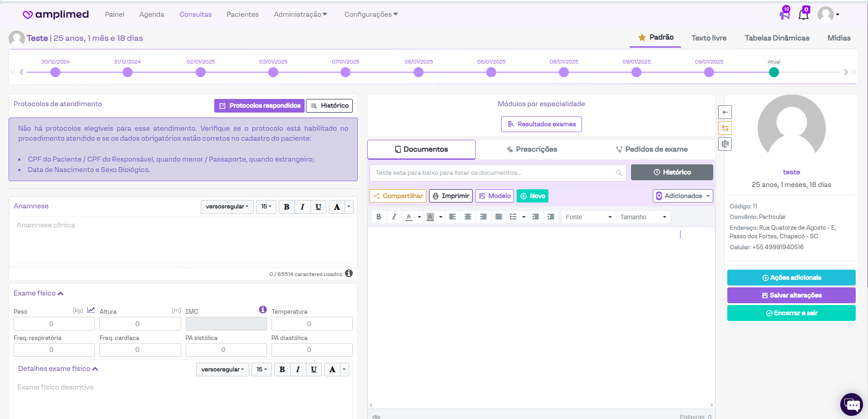The height and width of the screenshot is (419, 868).
Task: Open the Administração menu
Action: [300, 15]
